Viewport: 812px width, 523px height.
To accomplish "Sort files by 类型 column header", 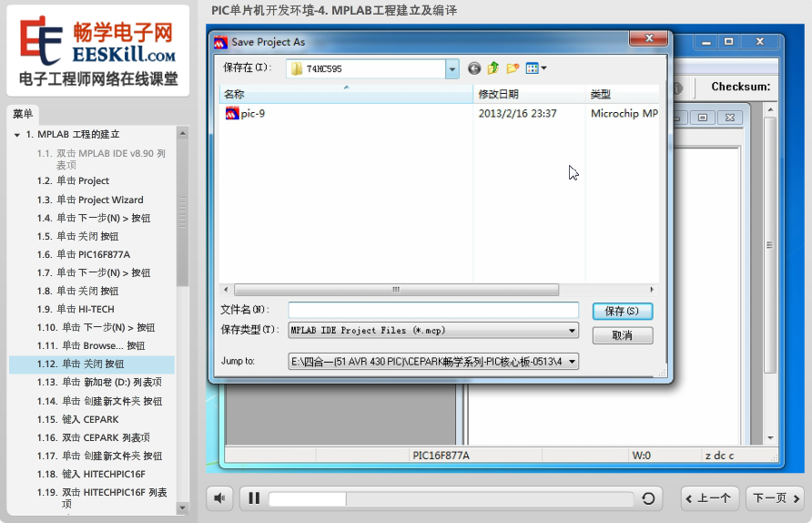I will (x=623, y=95).
